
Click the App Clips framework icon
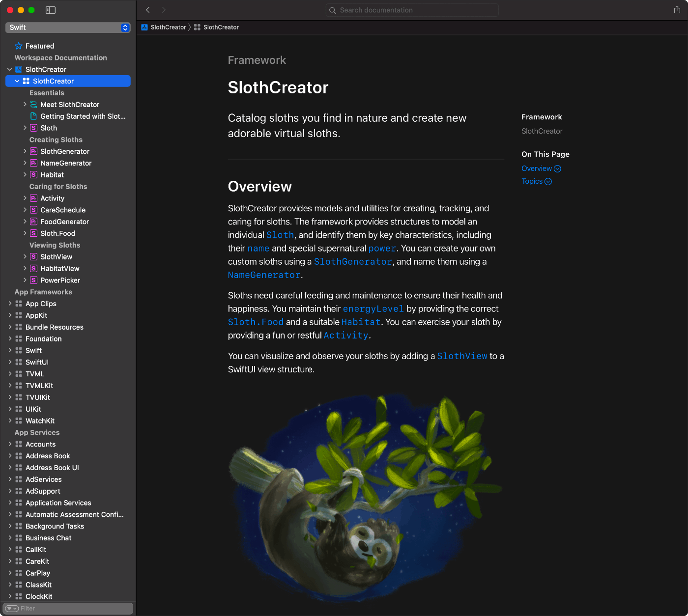click(19, 304)
